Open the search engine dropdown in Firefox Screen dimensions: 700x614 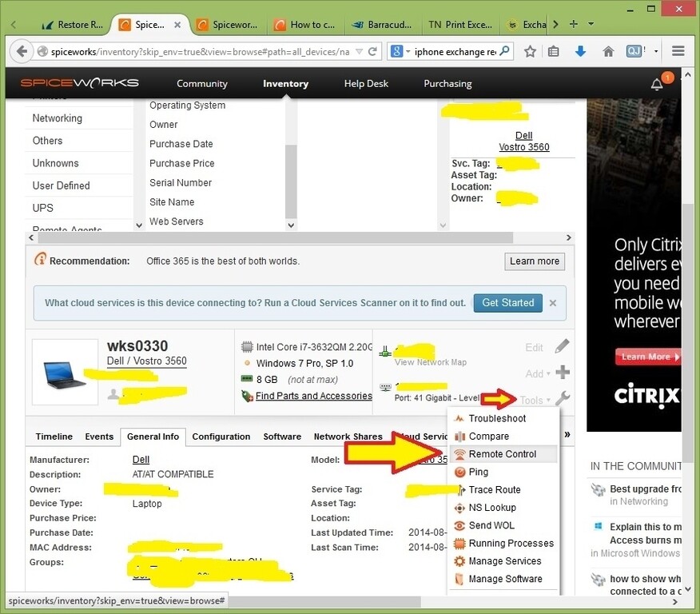(x=406, y=50)
